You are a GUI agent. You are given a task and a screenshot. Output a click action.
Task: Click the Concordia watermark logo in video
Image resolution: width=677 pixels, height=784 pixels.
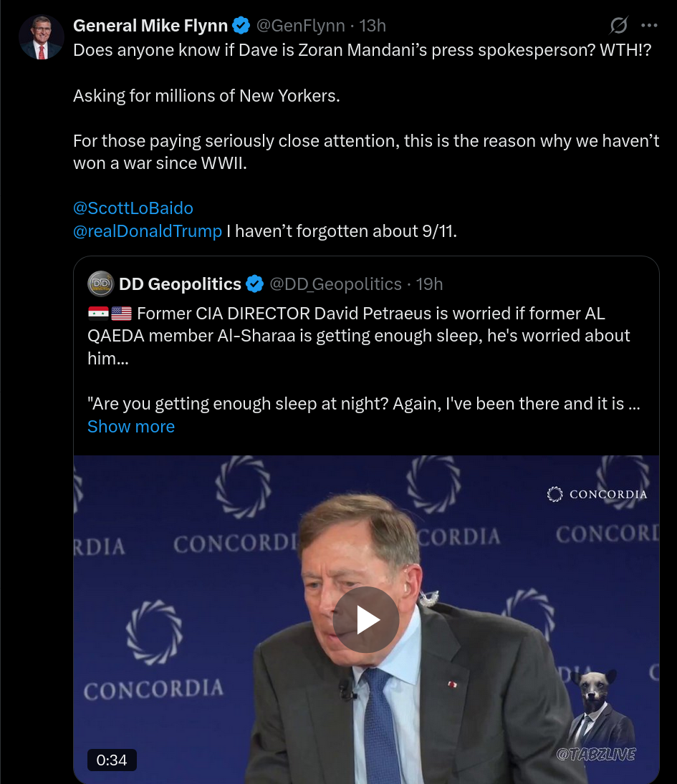[x=597, y=494]
